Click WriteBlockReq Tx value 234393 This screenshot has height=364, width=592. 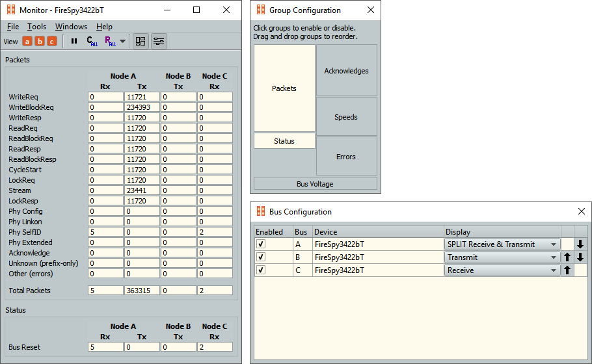coord(142,107)
